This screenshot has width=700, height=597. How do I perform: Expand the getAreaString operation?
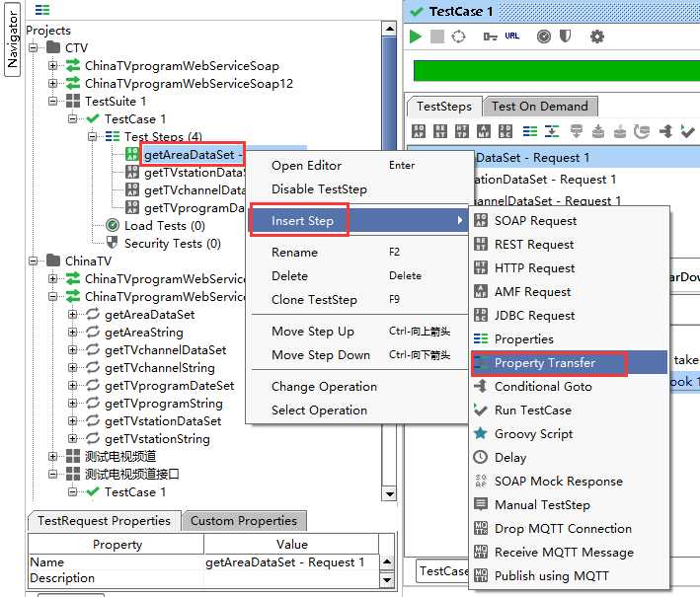click(73, 332)
